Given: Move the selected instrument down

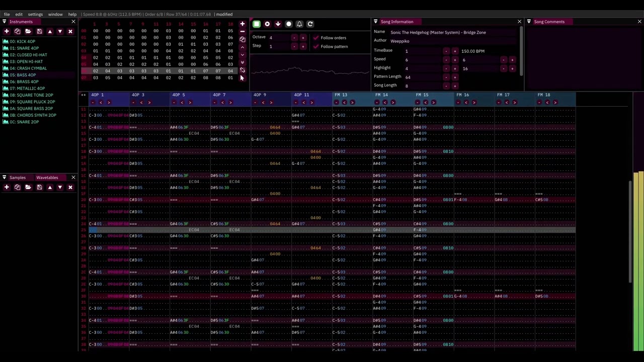Looking at the screenshot, I should (60, 32).
